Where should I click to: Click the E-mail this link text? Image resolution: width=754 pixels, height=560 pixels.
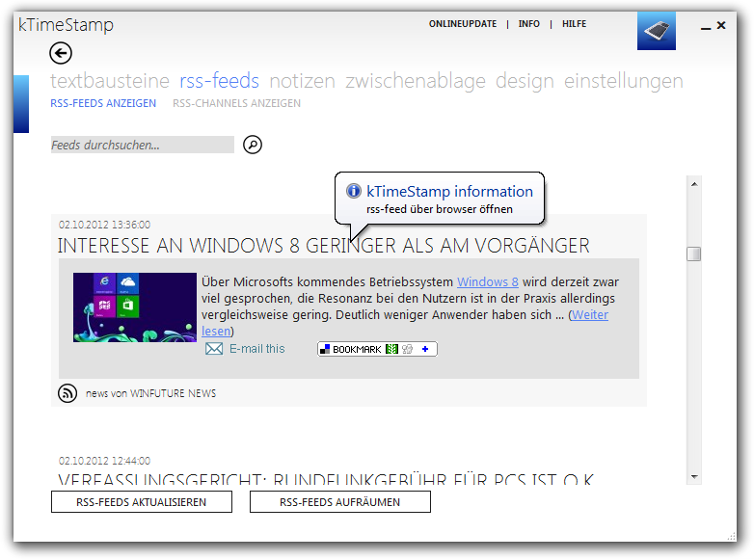click(257, 349)
